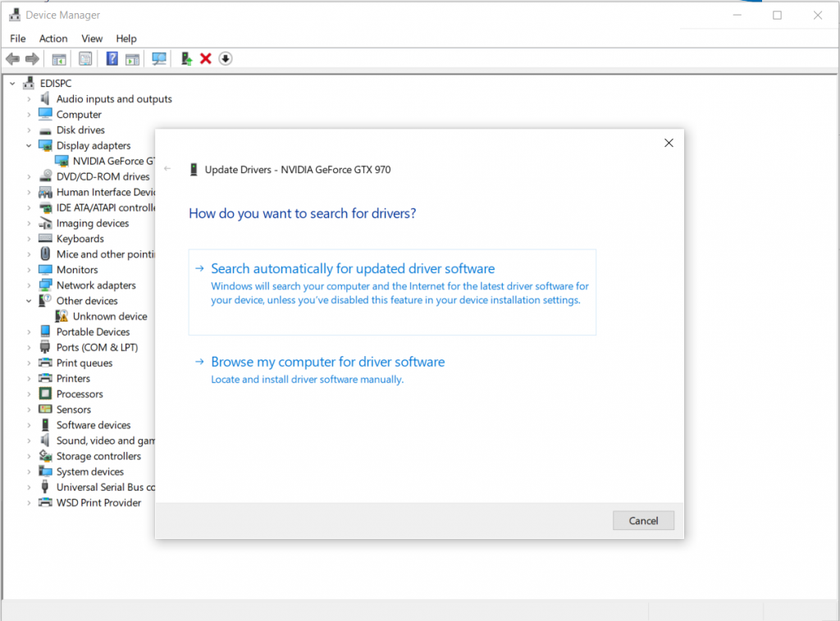Collapse the Display adapters node

coord(29,146)
